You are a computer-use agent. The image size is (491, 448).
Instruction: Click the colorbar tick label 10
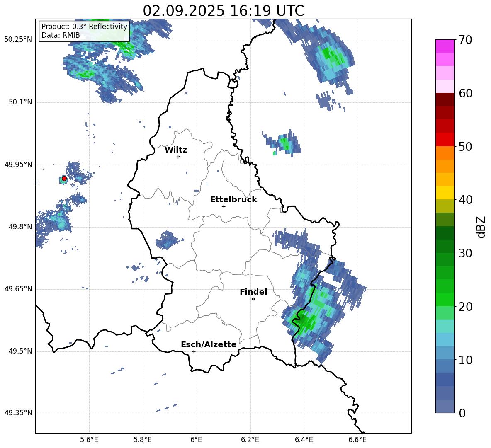click(465, 360)
